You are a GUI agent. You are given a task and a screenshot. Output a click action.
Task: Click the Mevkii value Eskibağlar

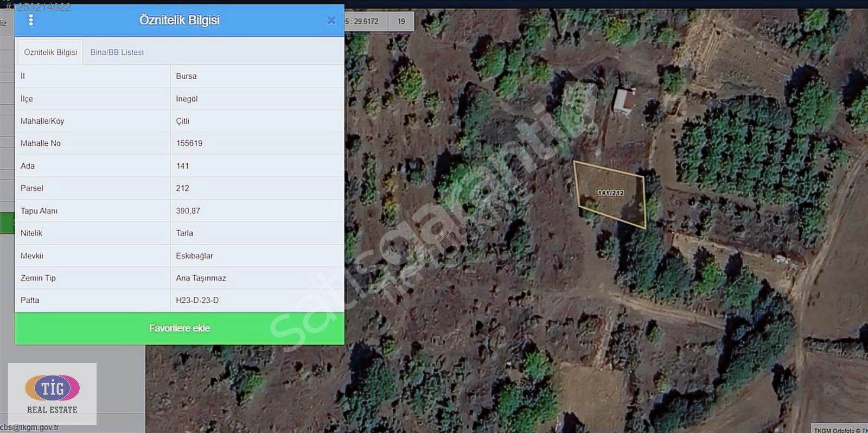(x=194, y=256)
